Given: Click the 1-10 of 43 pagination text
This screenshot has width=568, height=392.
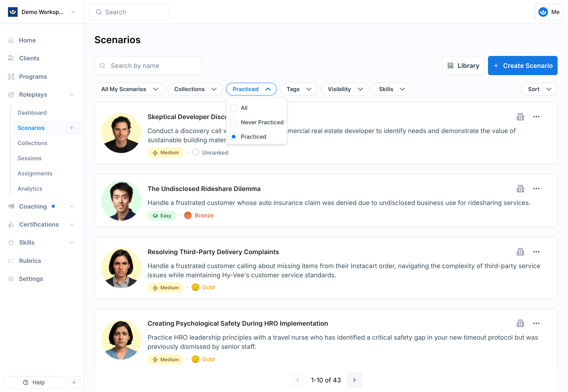Looking at the screenshot, I should pos(326,380).
